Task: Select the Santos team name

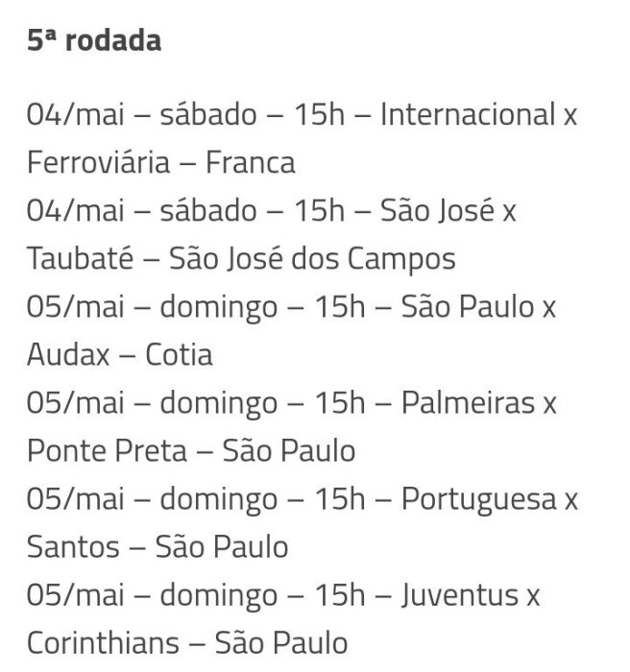Action: click(73, 547)
